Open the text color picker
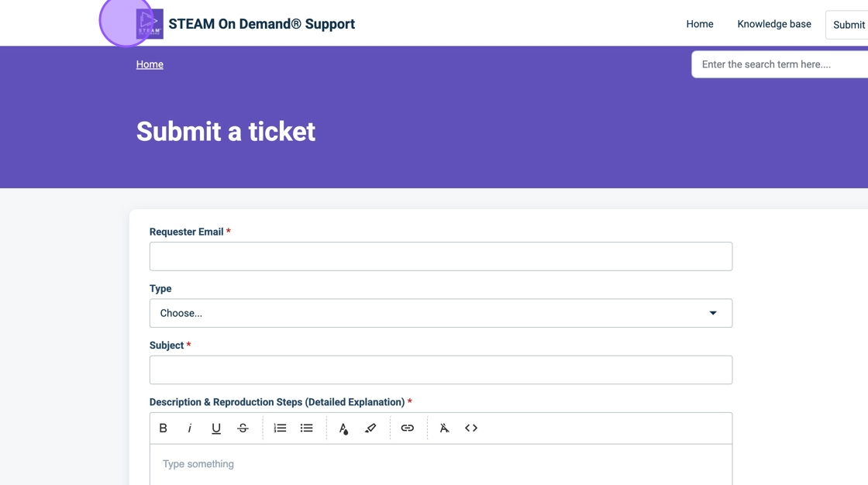Image resolution: width=868 pixels, height=485 pixels. (343, 428)
